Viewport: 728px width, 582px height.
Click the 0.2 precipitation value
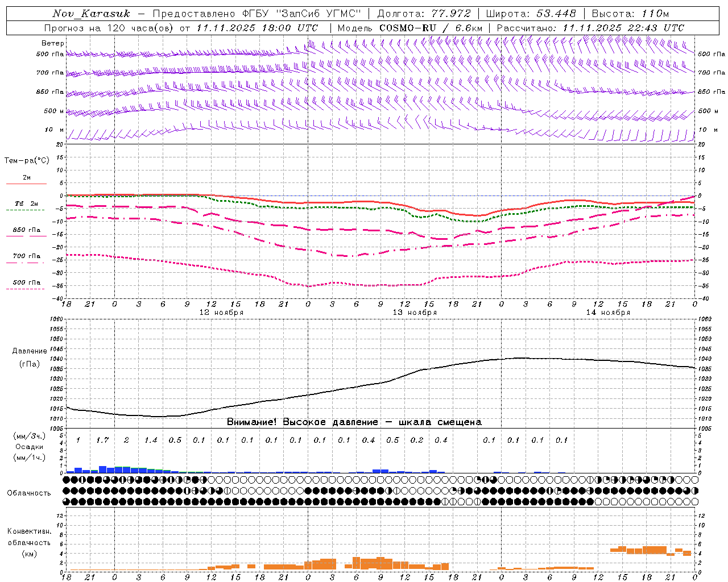(x=417, y=440)
